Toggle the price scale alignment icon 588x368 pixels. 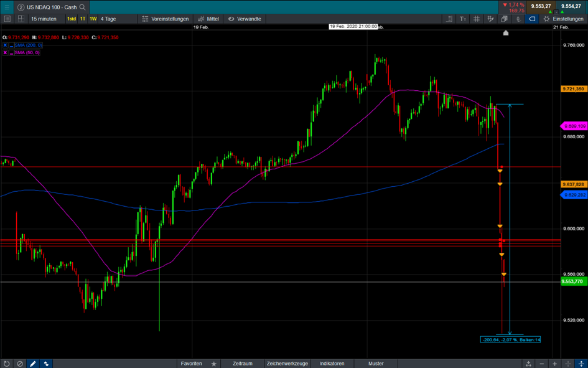(449, 19)
